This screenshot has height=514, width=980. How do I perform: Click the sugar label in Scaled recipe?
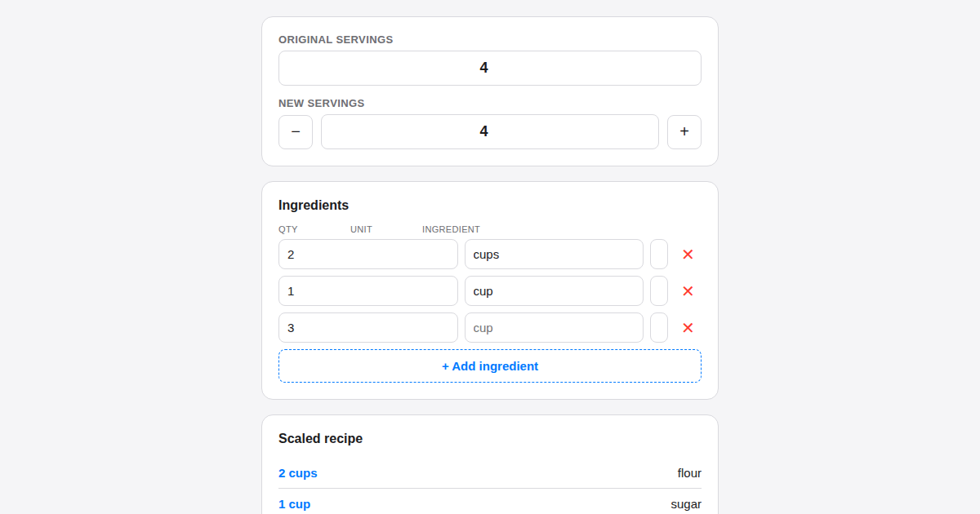[x=686, y=504]
